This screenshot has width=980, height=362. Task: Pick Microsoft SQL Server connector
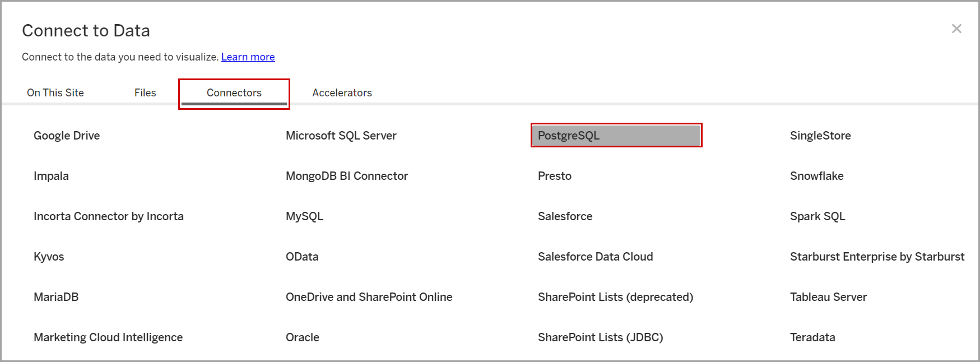[x=341, y=136]
